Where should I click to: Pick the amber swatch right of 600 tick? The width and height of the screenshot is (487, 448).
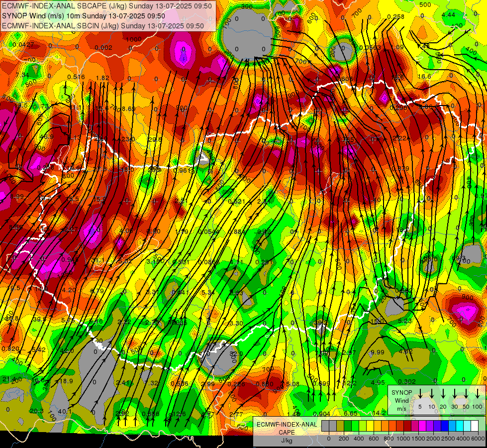(378, 426)
